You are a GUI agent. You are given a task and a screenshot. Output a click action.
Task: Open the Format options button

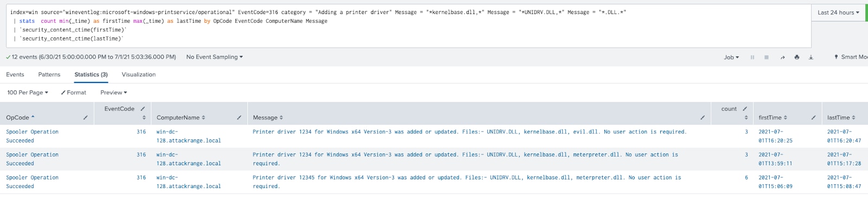(x=73, y=93)
